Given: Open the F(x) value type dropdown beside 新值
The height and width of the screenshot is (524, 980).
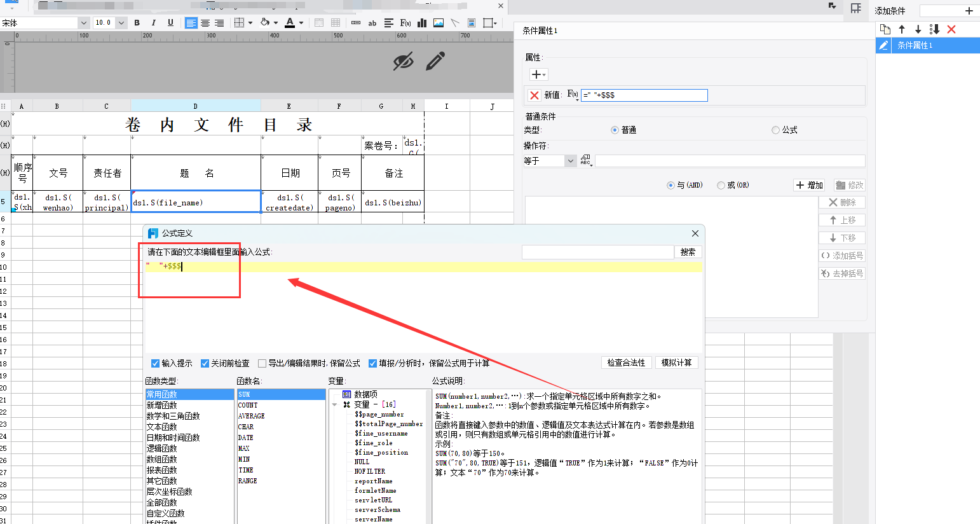Looking at the screenshot, I should point(573,95).
